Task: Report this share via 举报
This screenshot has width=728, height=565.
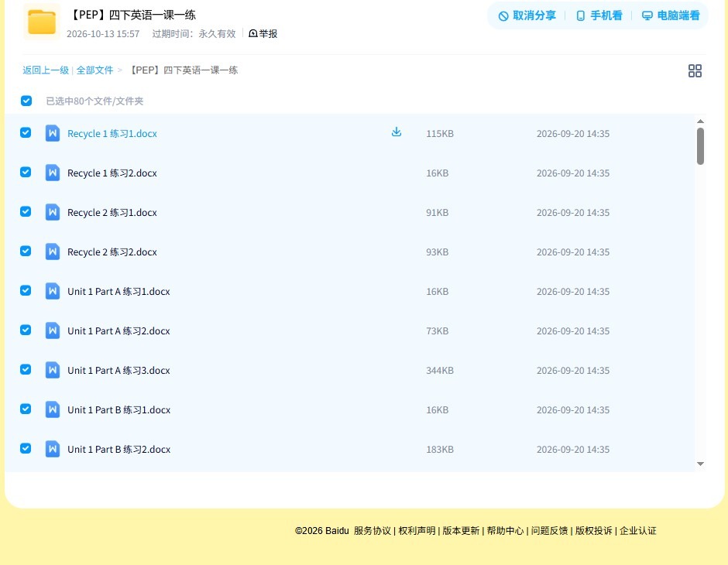Action: tap(263, 33)
